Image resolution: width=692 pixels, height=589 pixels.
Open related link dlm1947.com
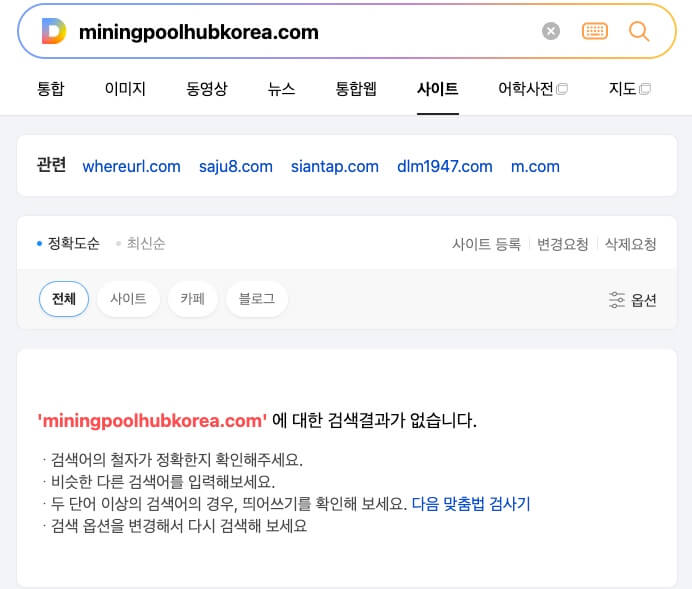[x=445, y=166]
